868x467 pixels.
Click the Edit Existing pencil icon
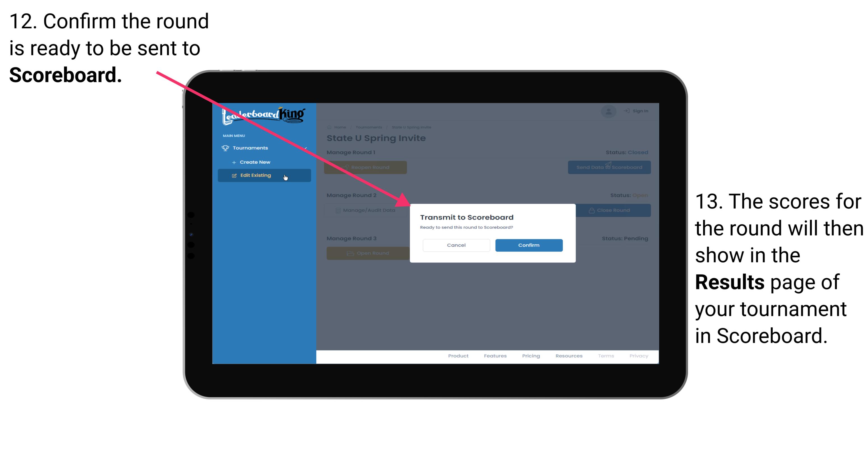click(x=234, y=175)
